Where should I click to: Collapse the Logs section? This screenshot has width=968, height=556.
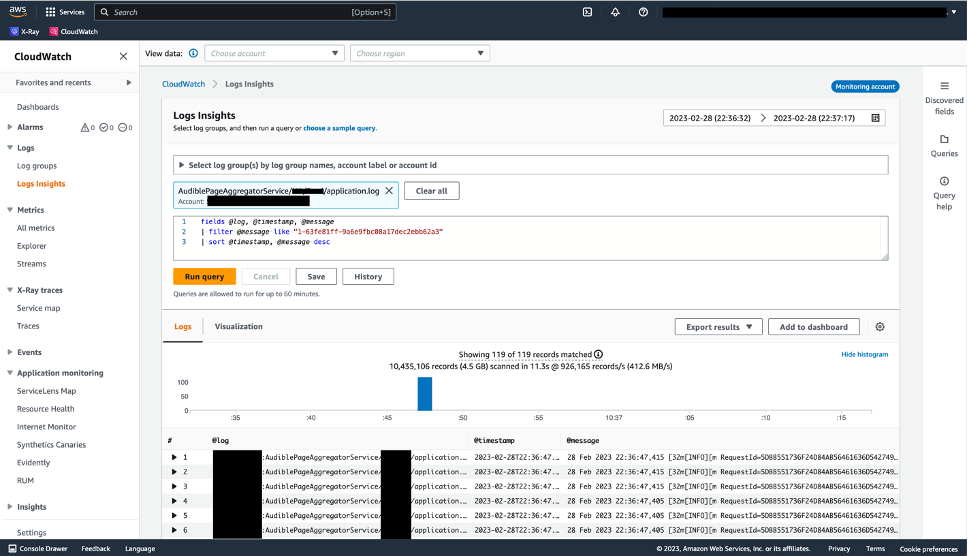[10, 147]
